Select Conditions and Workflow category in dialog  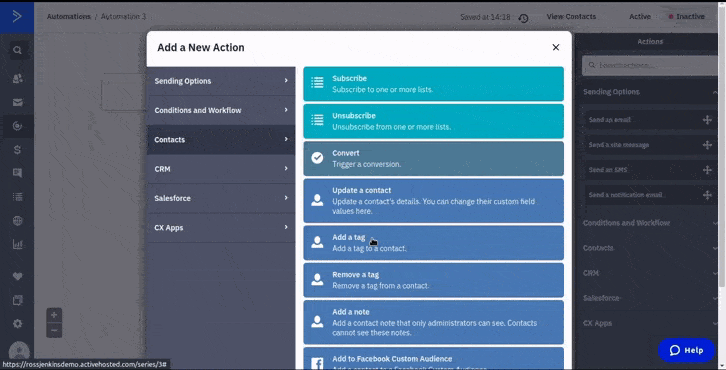point(221,110)
